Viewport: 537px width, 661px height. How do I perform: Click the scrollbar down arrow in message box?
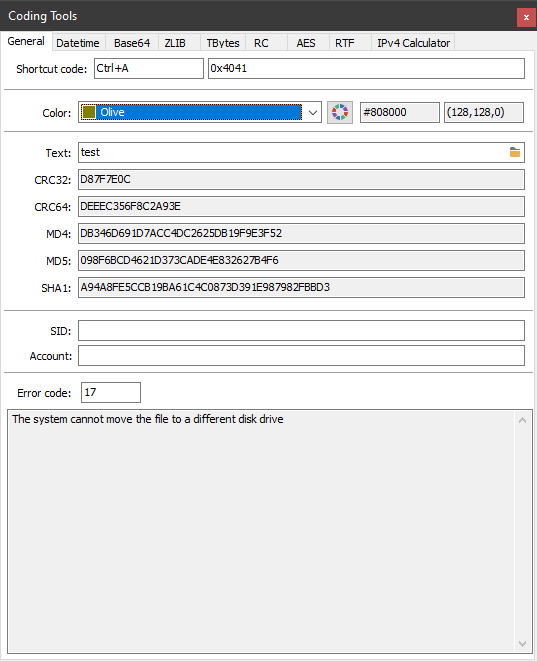(x=522, y=643)
